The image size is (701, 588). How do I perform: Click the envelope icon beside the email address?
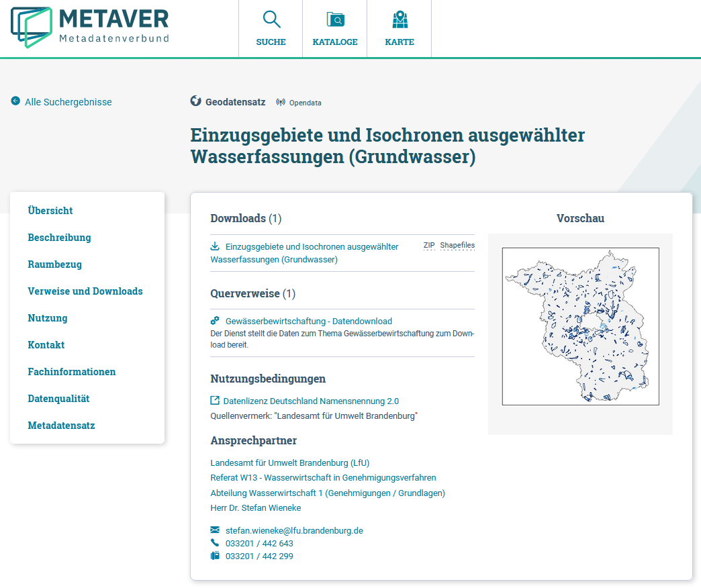point(215,530)
